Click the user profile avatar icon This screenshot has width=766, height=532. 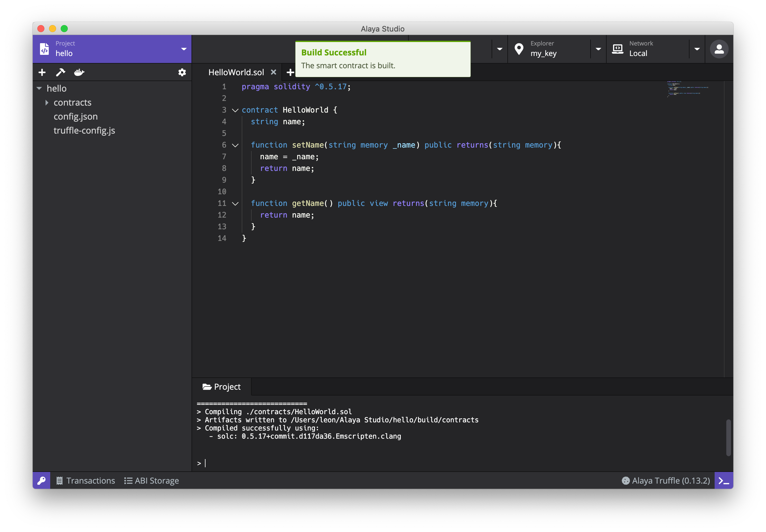pyautogui.click(x=719, y=49)
